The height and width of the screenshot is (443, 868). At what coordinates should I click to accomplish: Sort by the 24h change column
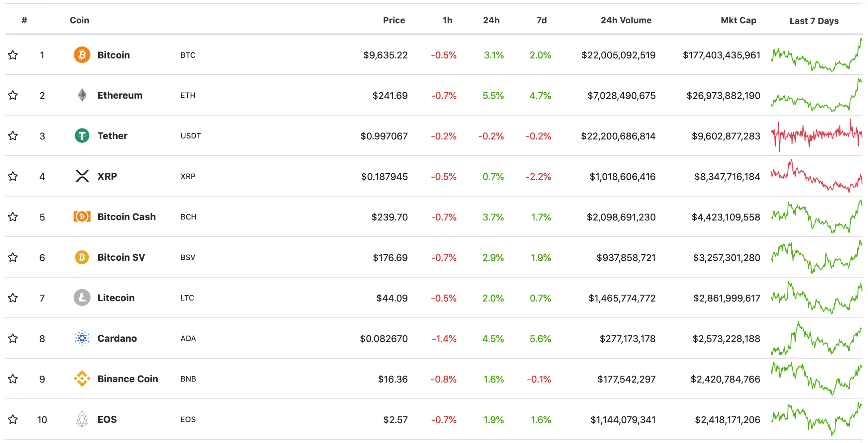click(491, 20)
